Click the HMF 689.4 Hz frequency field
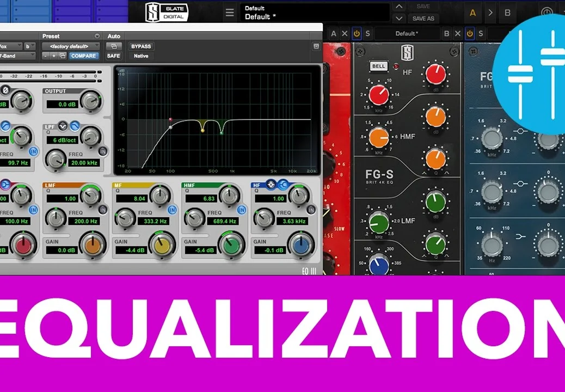The width and height of the screenshot is (565, 392). [x=223, y=221]
